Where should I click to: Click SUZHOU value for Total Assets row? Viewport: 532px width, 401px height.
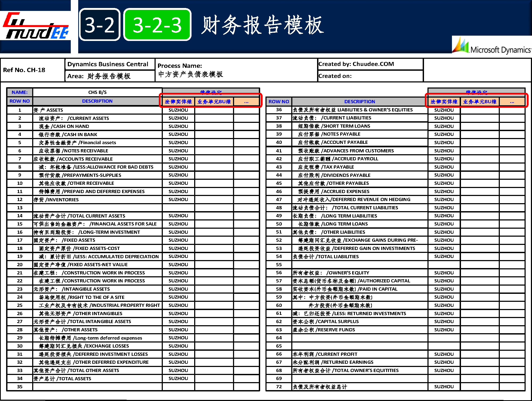pyautogui.click(x=178, y=378)
